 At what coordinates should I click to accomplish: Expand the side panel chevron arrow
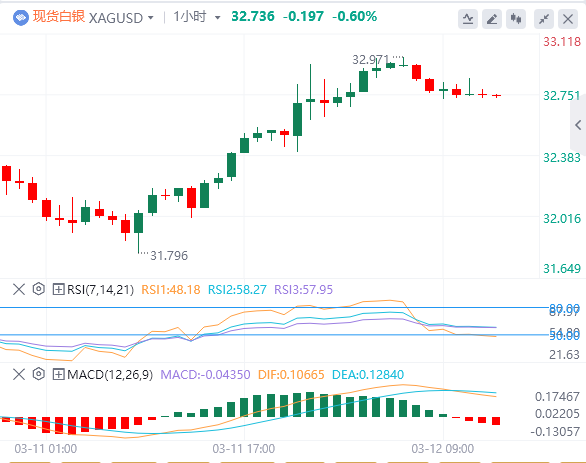578,125
